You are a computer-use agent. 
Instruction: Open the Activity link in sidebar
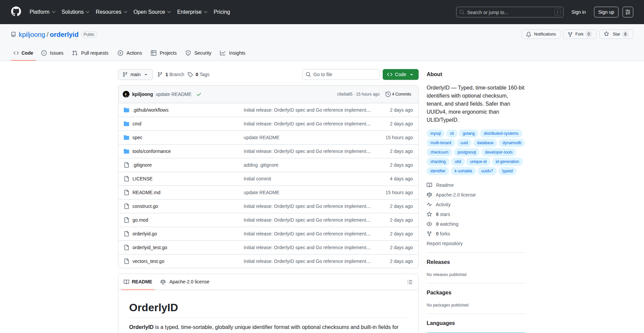coord(439,205)
